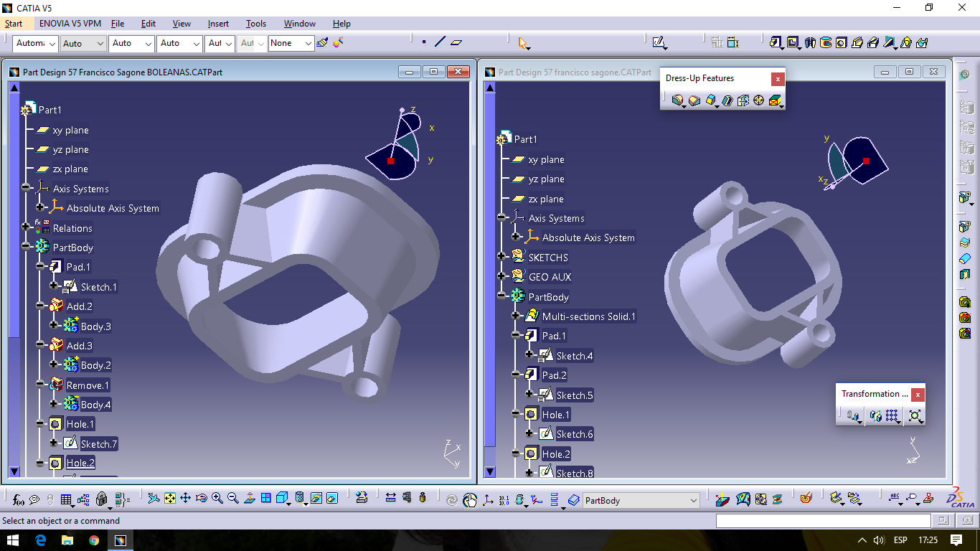Expand the SKETCHS node in right tree
Viewport: 980px width, 551px height.
(501, 256)
